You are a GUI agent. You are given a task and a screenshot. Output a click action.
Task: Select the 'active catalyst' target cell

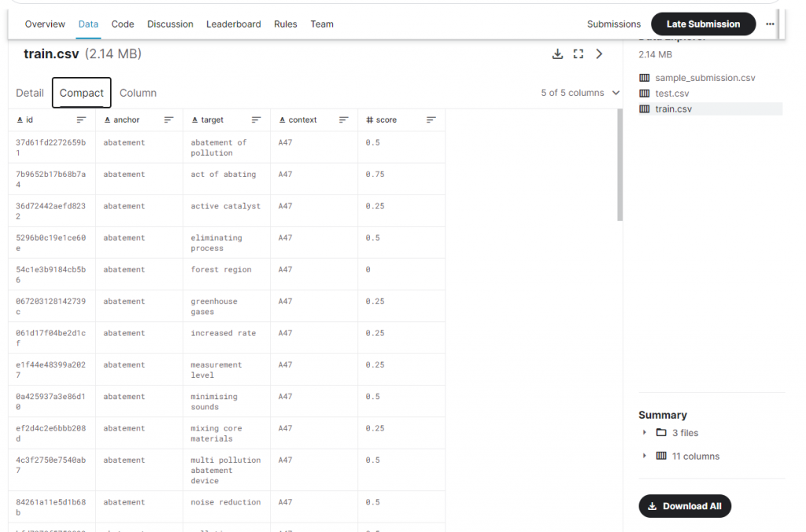(x=227, y=211)
